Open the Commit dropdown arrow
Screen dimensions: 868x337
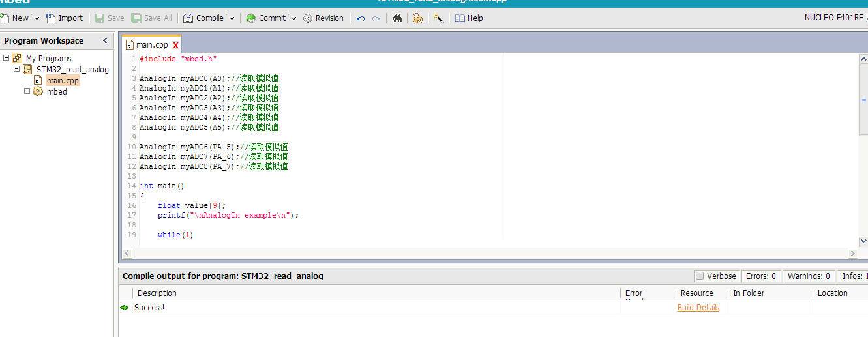293,18
